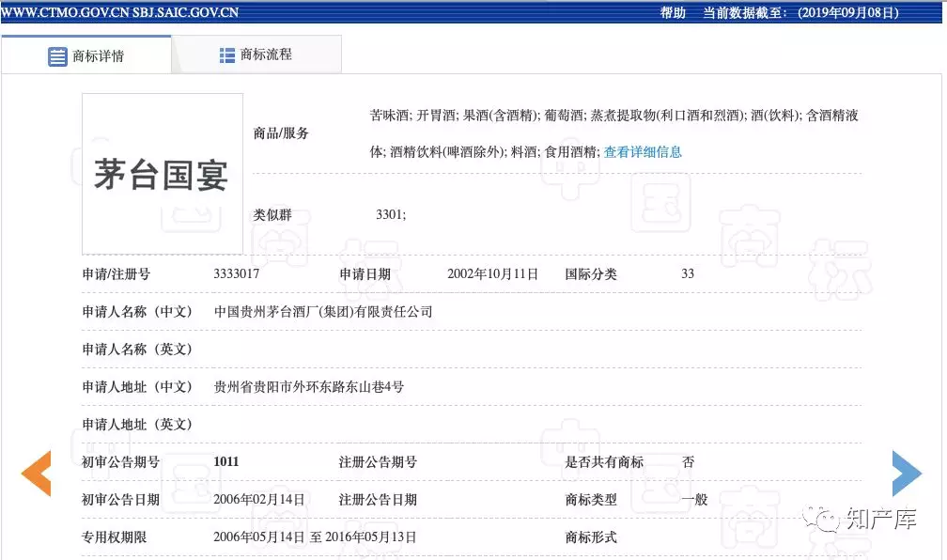Image resolution: width=947 pixels, height=560 pixels.
Task: Click the 申请人地址（中文）label
Action: (137, 386)
